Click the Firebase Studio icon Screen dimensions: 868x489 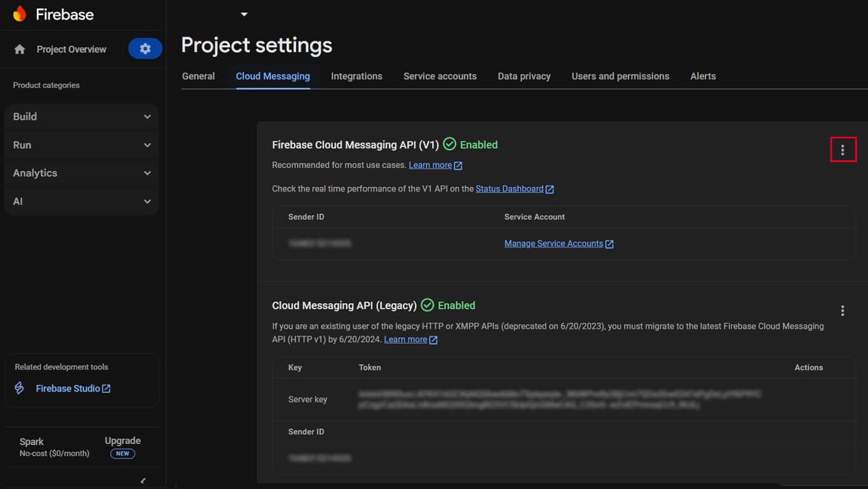coord(20,389)
